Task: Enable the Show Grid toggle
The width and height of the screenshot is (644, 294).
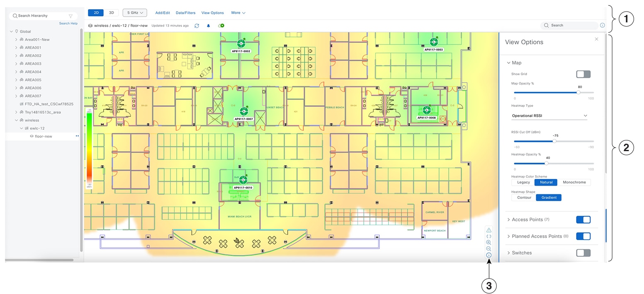Action: [x=583, y=74]
